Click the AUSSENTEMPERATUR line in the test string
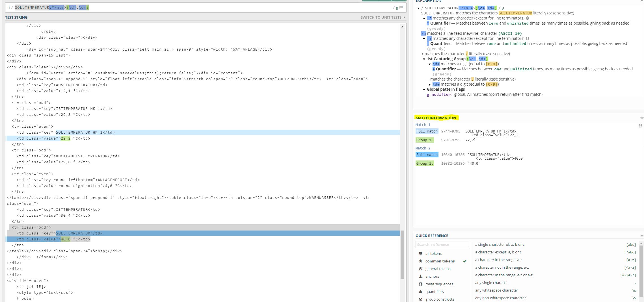Screen dimensions: 644x302 point(62,85)
